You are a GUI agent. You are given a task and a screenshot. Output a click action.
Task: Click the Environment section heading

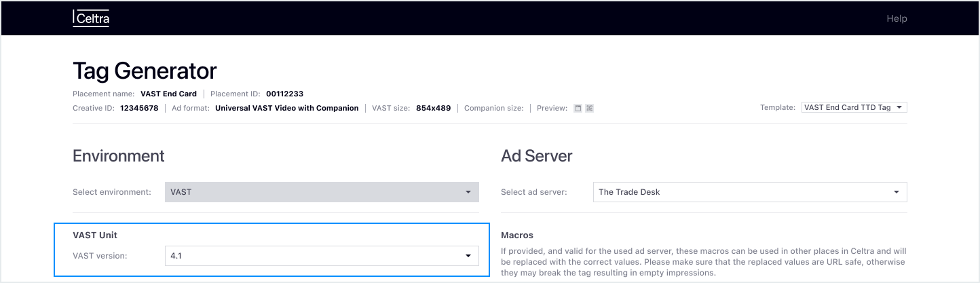click(x=119, y=156)
